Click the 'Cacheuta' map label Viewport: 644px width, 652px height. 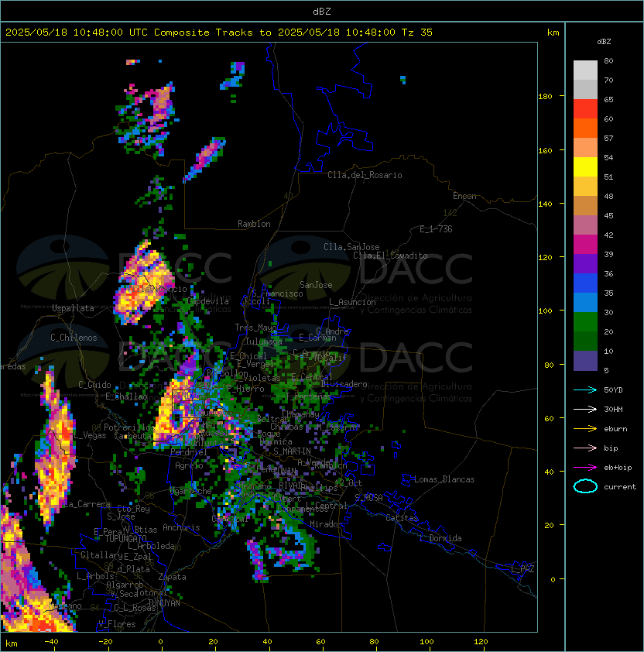pos(133,436)
